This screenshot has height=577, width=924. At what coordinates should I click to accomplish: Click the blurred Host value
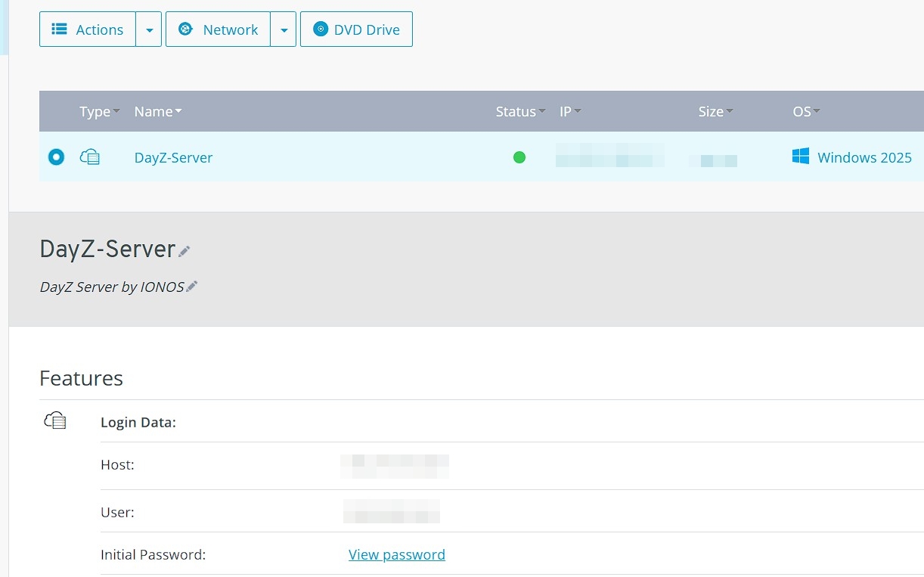[x=395, y=466]
